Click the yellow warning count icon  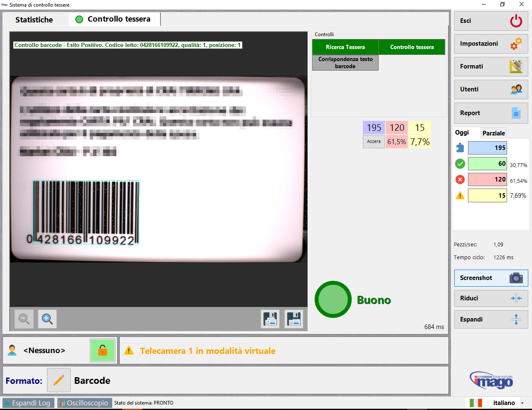pos(460,195)
